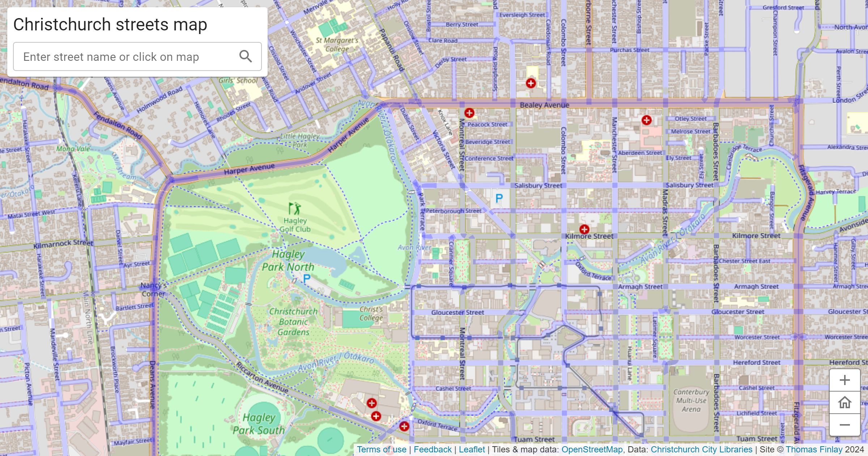Image resolution: width=868 pixels, height=456 pixels.
Task: Click the Hagley Park South label
Action: (x=259, y=424)
